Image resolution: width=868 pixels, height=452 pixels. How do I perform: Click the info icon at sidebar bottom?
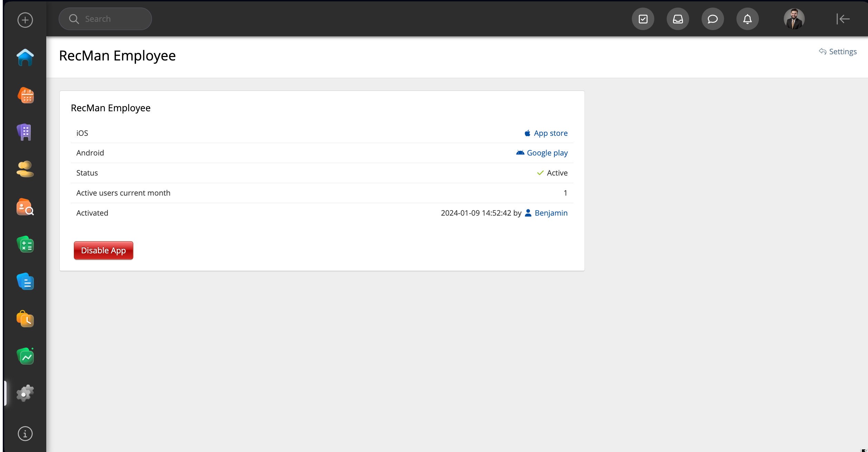coord(25,434)
